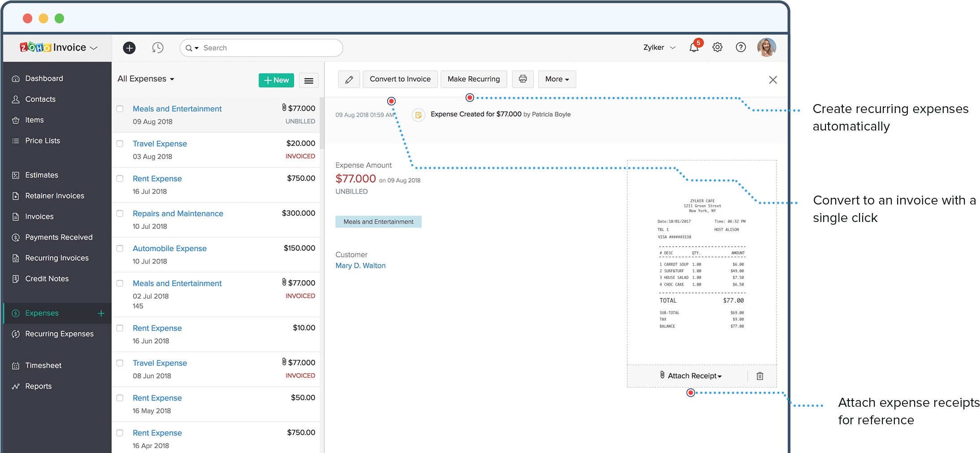This screenshot has height=453, width=980.
Task: Expand the All Expenses filter dropdown
Action: (146, 79)
